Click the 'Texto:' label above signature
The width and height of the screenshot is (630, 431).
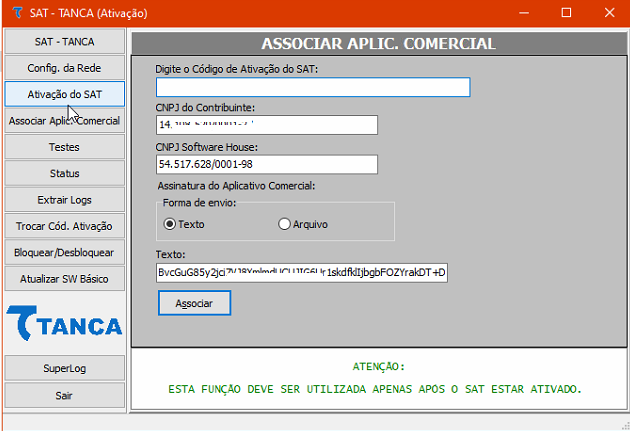170,254
